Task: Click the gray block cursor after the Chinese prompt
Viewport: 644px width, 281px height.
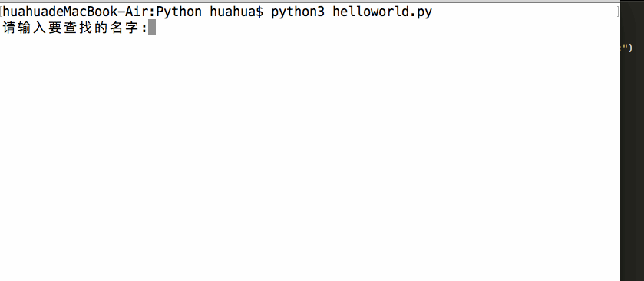Action: pyautogui.click(x=152, y=28)
